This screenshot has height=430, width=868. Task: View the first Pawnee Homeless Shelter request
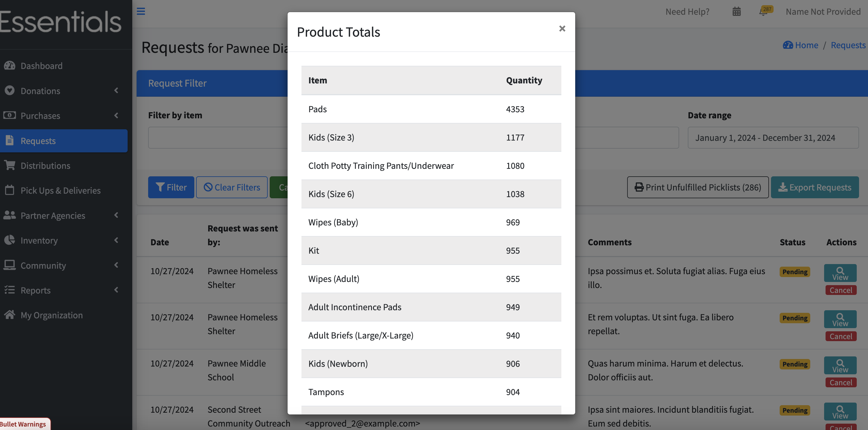[x=840, y=273]
